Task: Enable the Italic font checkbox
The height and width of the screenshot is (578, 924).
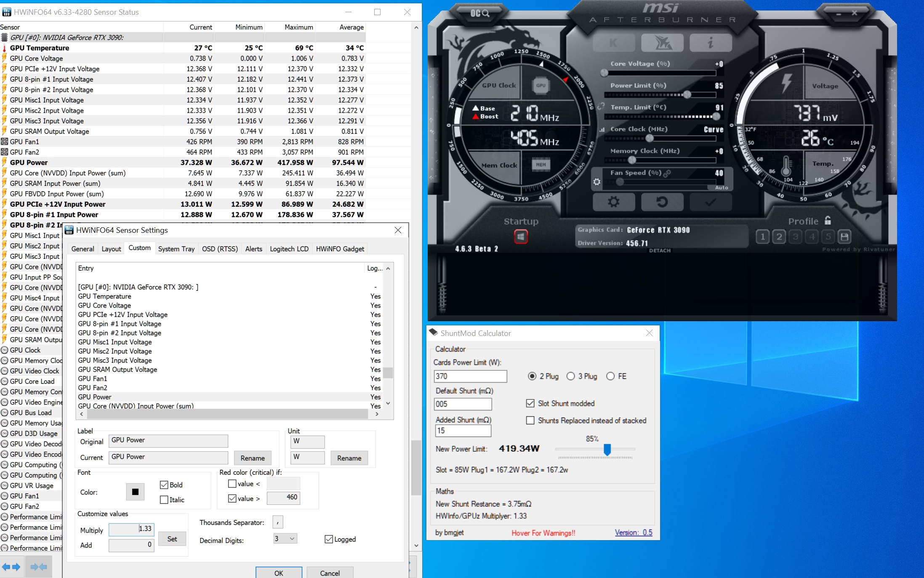Action: coord(164,500)
